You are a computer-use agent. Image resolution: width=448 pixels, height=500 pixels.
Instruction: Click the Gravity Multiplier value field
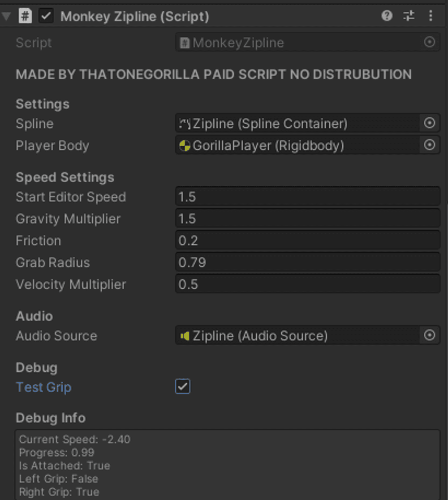point(307,219)
